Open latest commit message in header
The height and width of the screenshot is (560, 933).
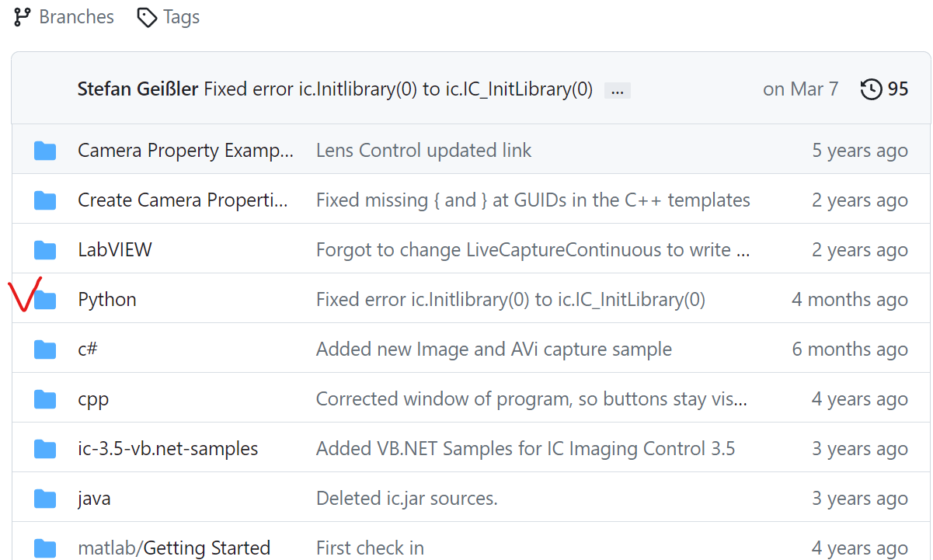coord(398,89)
